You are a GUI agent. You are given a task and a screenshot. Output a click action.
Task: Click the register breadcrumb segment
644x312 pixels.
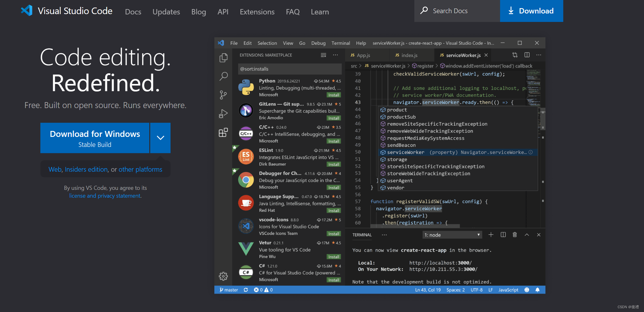click(x=423, y=66)
